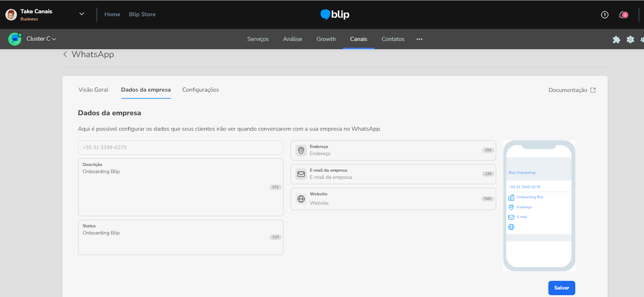Click the Website globe icon
This screenshot has height=297, width=644.
(301, 199)
